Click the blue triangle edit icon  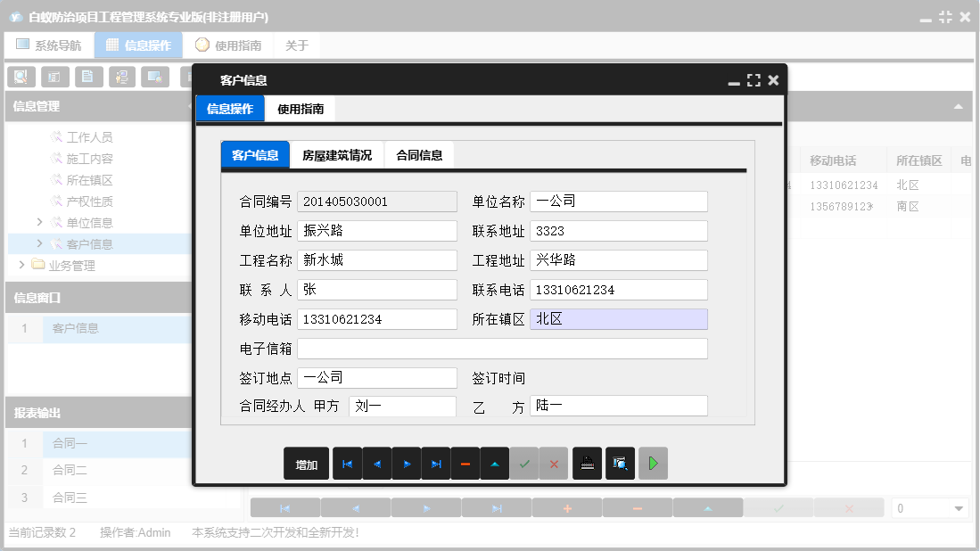pyautogui.click(x=494, y=463)
